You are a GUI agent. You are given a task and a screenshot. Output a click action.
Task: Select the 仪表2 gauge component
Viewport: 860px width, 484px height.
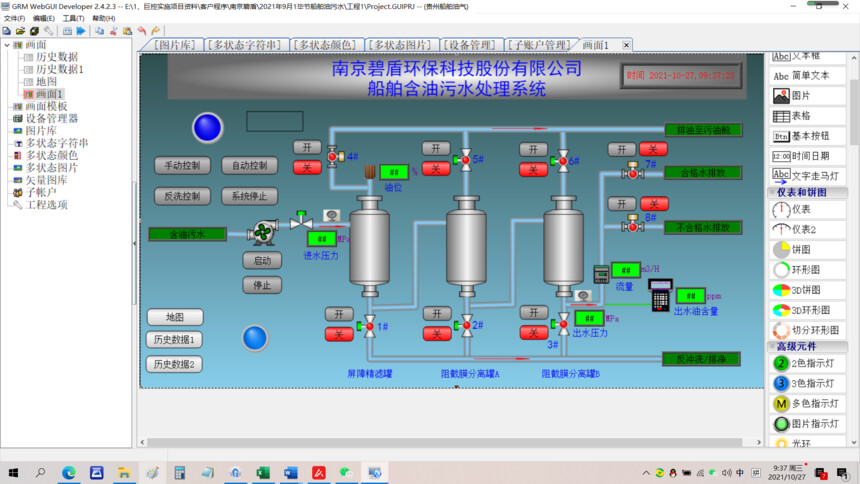click(807, 229)
